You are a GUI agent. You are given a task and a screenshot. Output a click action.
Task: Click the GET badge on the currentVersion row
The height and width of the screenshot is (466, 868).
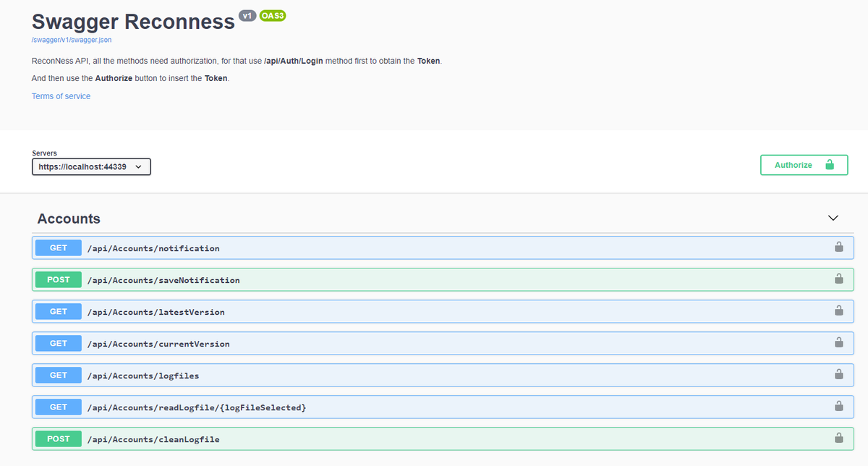coord(59,344)
